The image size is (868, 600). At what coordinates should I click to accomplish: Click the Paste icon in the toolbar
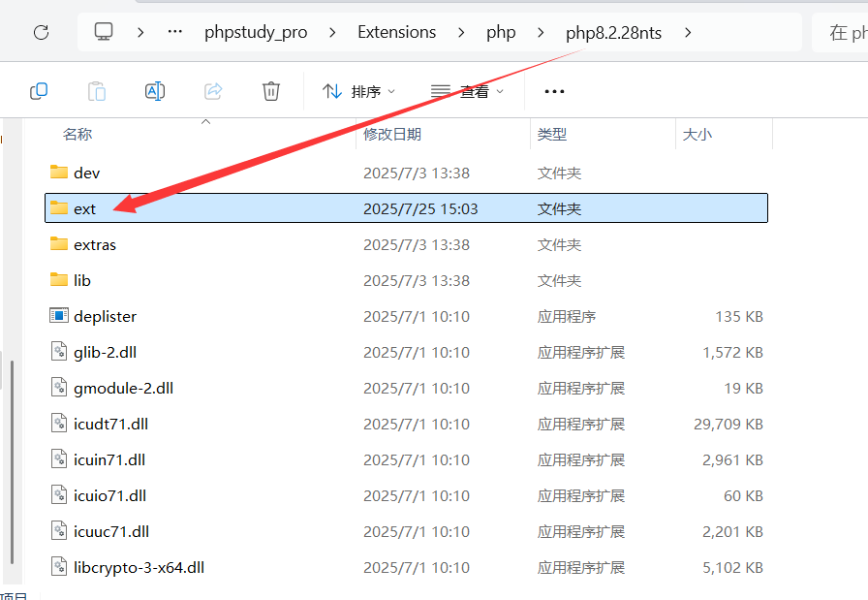click(x=97, y=90)
